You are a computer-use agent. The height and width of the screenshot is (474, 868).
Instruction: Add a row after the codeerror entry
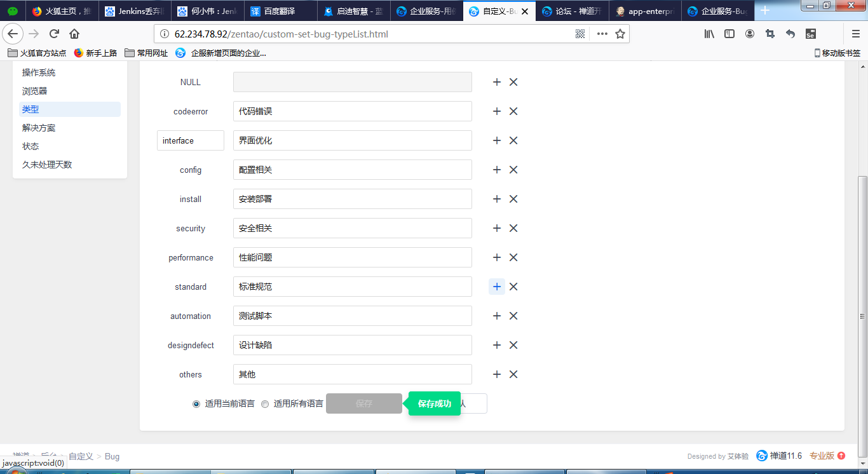pyautogui.click(x=497, y=111)
